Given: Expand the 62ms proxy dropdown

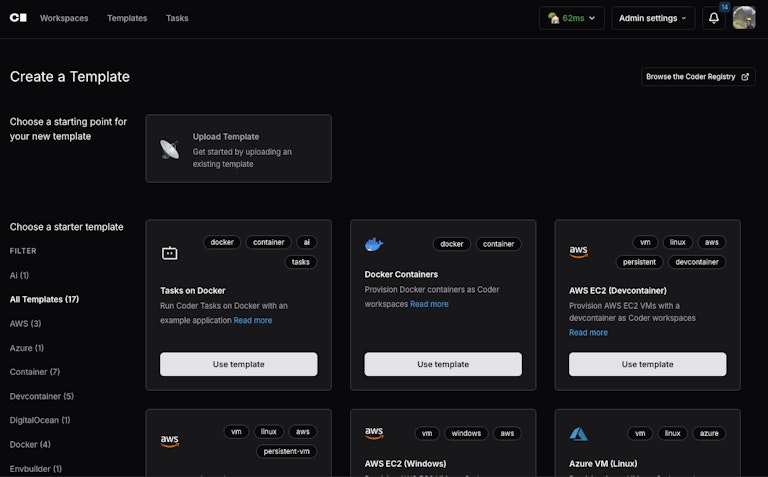Looking at the screenshot, I should (x=572, y=18).
